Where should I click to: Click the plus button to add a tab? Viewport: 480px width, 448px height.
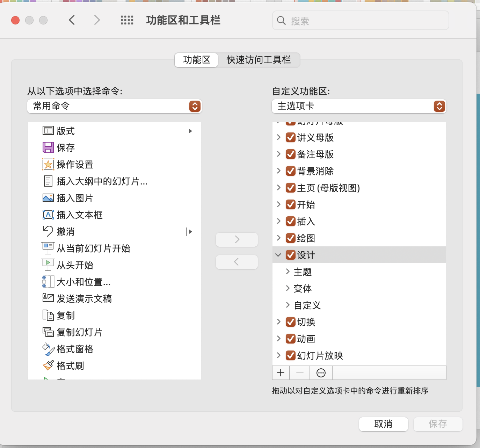coord(281,373)
